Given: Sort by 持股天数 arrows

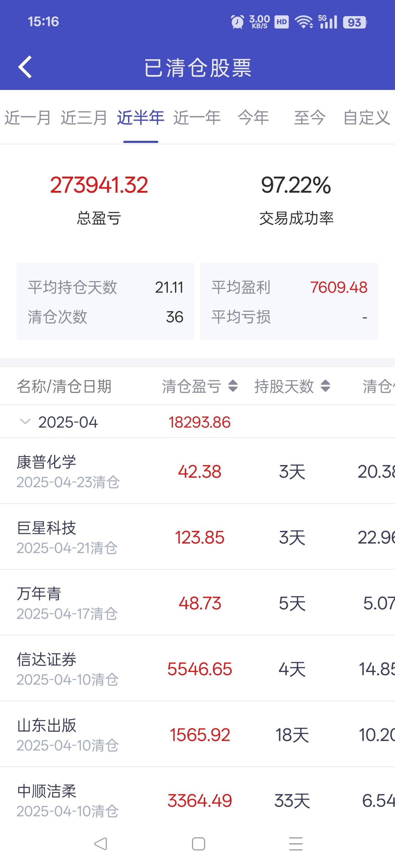Looking at the screenshot, I should (x=326, y=386).
